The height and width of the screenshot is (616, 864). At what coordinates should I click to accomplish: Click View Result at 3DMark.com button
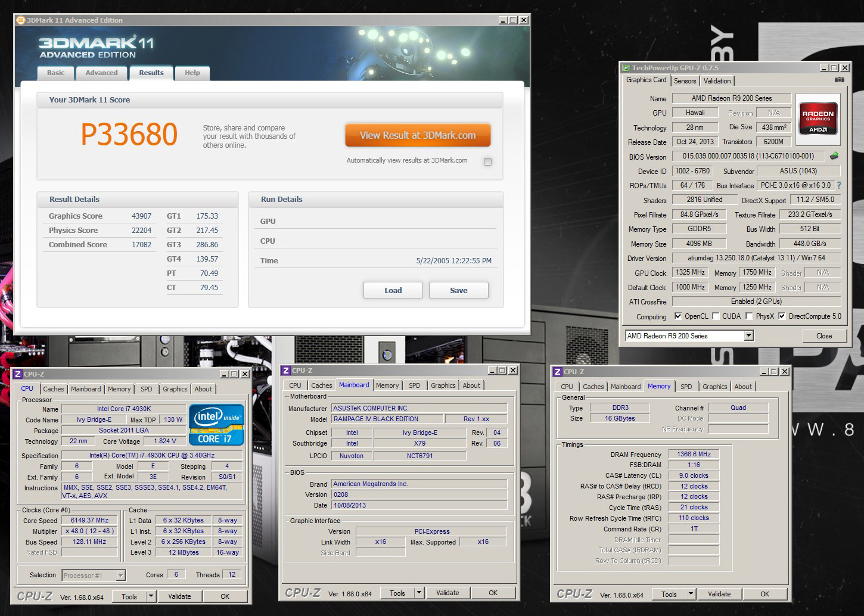pyautogui.click(x=418, y=135)
